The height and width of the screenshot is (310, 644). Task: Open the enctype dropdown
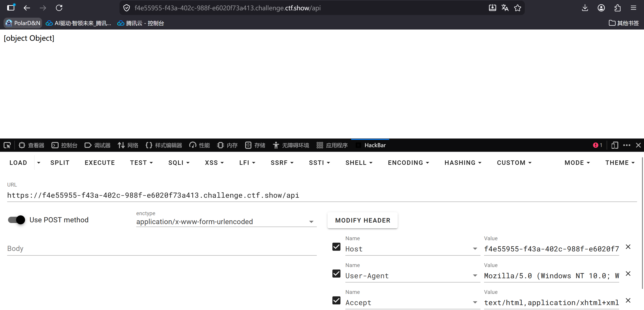click(x=226, y=221)
